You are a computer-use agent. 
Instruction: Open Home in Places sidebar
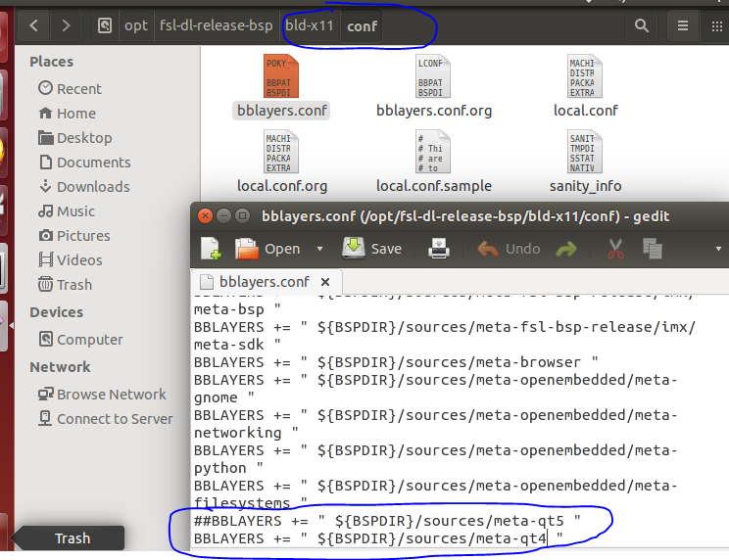coord(67,113)
